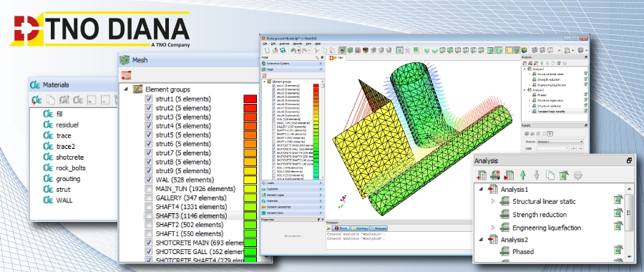Open analysis settings gear icon
Image resolution: width=644 pixels, height=272 pixels.
point(578,175)
